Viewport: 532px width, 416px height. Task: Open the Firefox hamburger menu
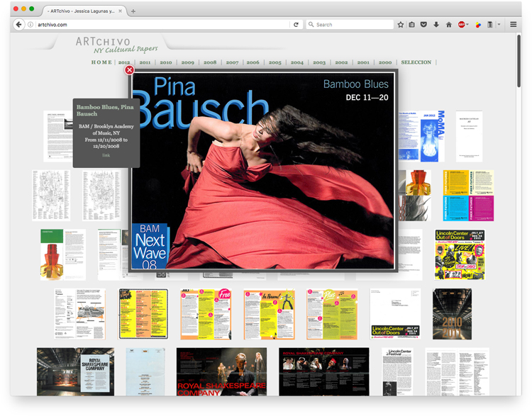click(514, 24)
